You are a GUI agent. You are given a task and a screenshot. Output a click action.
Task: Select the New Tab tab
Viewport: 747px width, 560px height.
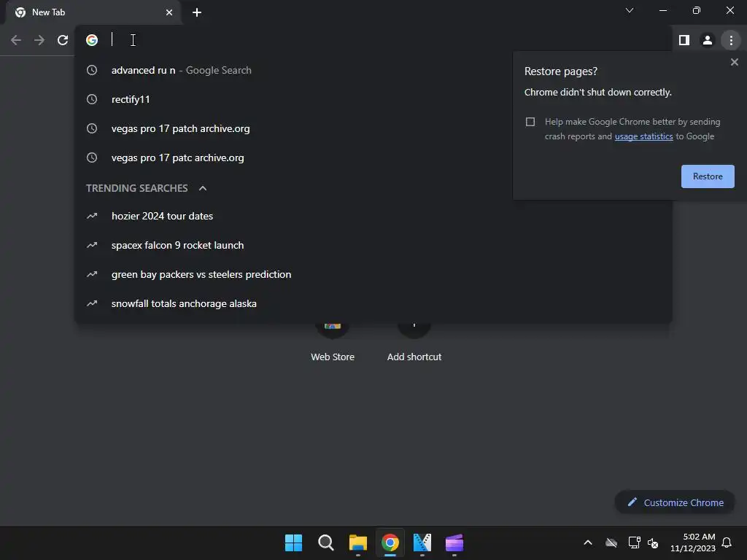coord(93,12)
